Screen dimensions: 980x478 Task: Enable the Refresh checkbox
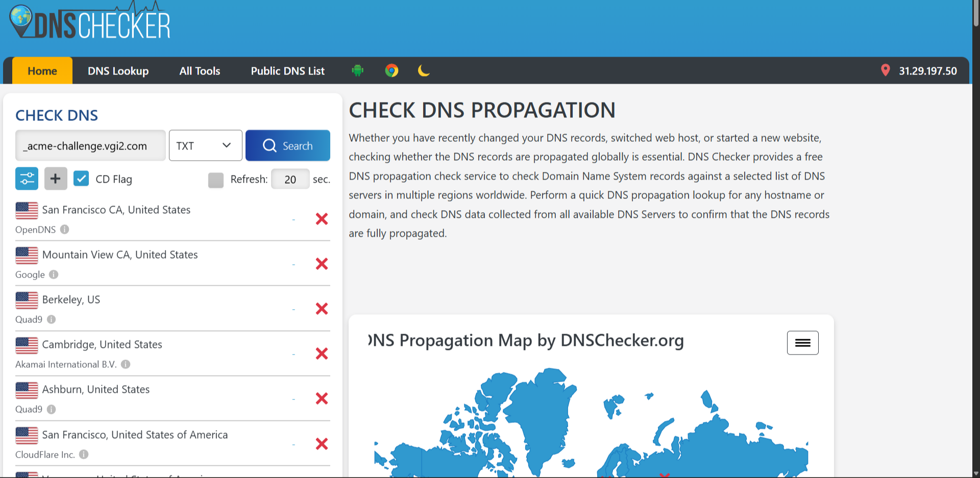pyautogui.click(x=216, y=180)
